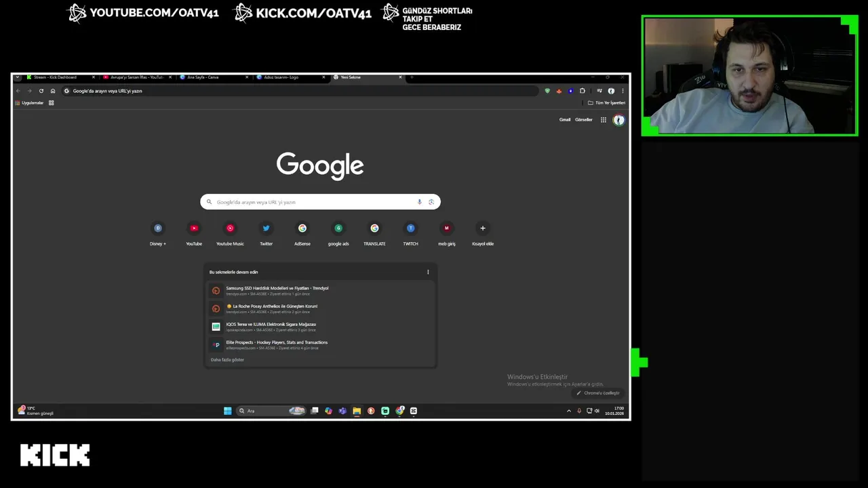Switch to Stream - Kick Dashboard tab
Screen dimensions: 868x488
point(59,77)
